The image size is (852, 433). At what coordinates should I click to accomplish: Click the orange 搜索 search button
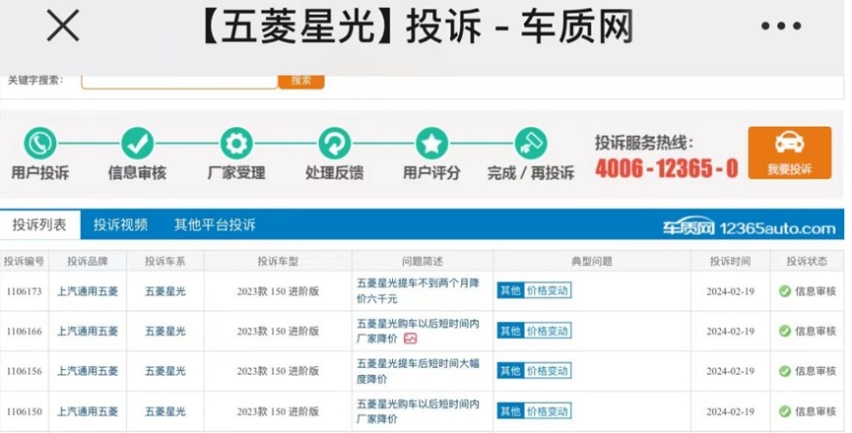pyautogui.click(x=301, y=81)
